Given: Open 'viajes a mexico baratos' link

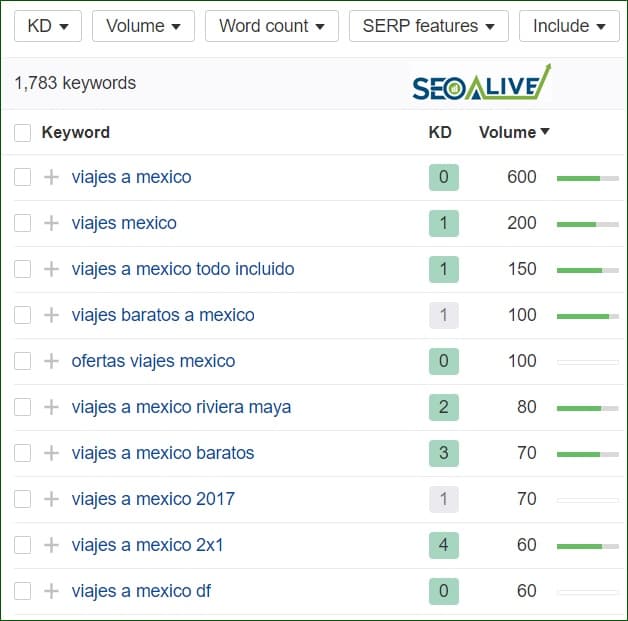Looking at the screenshot, I should coord(163,453).
